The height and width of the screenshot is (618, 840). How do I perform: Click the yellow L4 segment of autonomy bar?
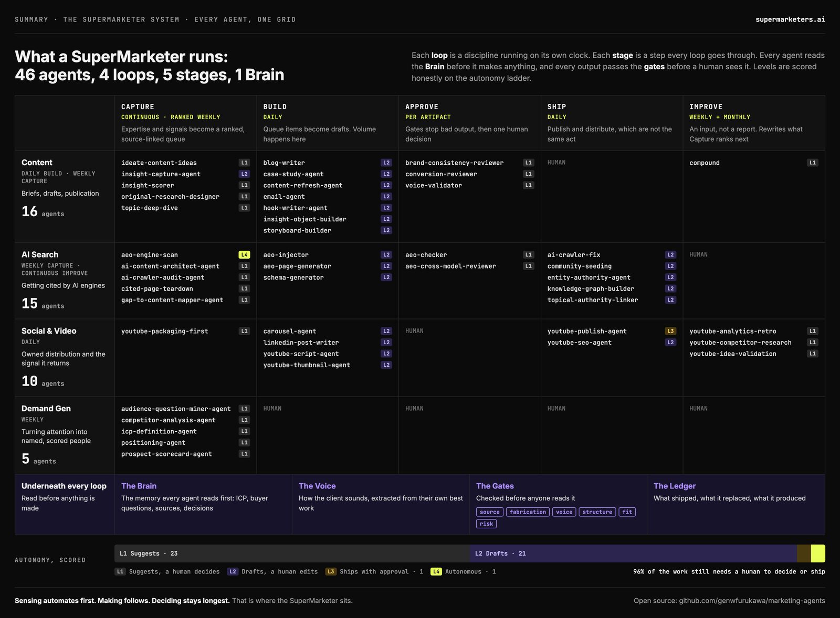coord(818,553)
